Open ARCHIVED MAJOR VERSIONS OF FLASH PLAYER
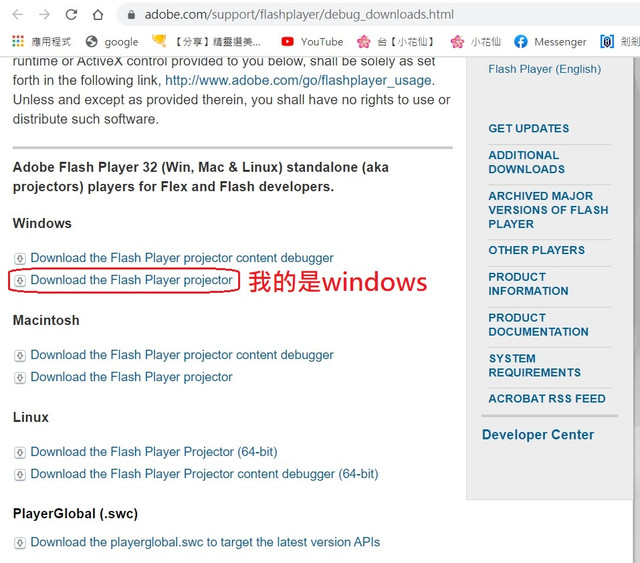 548,210
